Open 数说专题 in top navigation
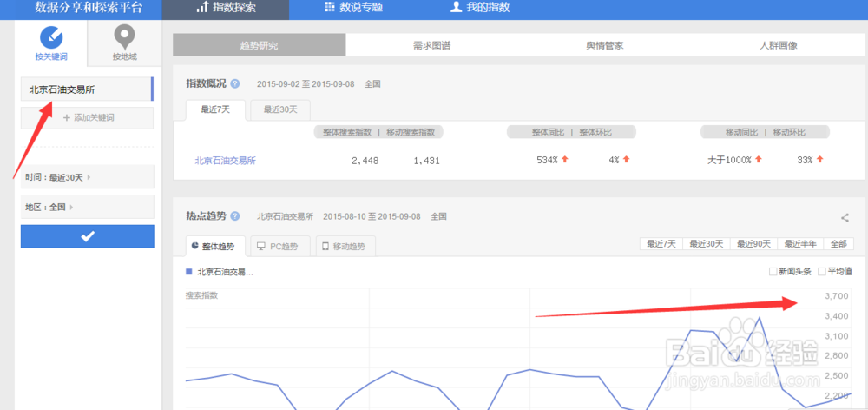Screen dimensions: 868x410 [353, 8]
